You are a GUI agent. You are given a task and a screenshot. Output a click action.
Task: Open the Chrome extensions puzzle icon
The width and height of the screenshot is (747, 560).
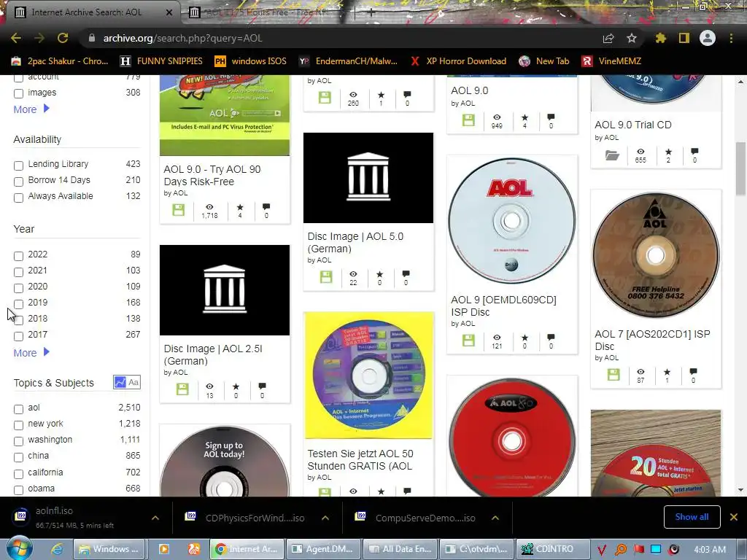pyautogui.click(x=660, y=38)
